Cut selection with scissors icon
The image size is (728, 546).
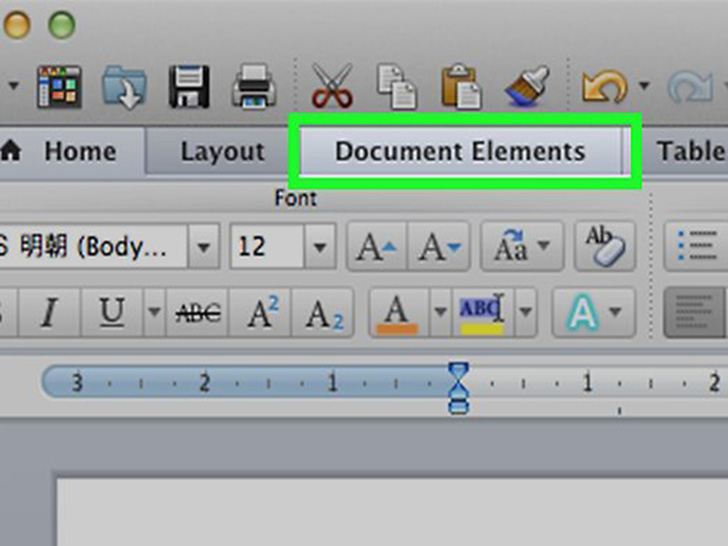click(332, 86)
